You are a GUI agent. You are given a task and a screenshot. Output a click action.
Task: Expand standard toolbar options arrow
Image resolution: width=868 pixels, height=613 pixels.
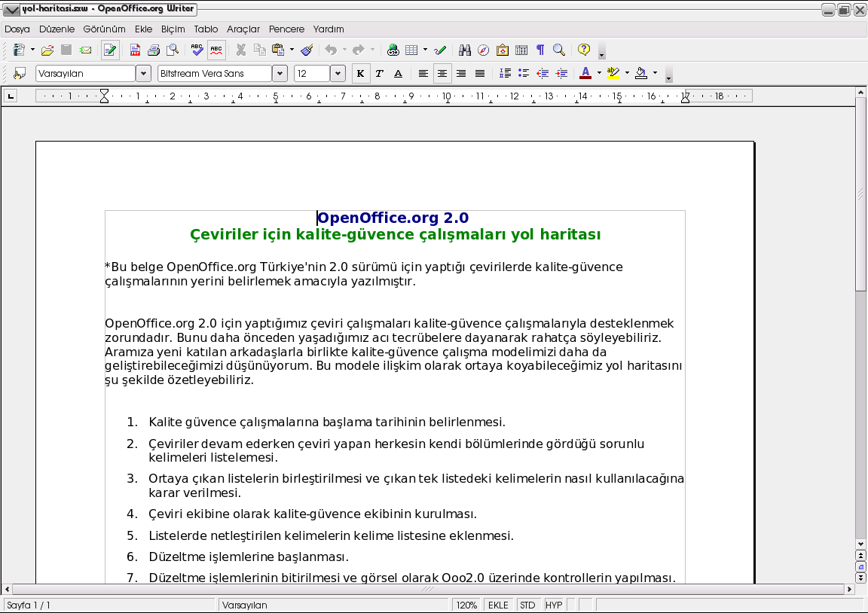(x=602, y=52)
